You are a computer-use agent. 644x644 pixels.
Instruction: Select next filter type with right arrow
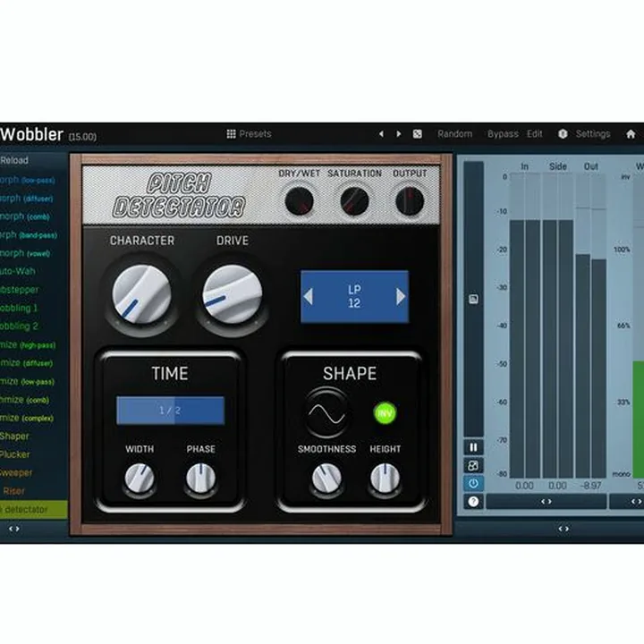point(401,297)
